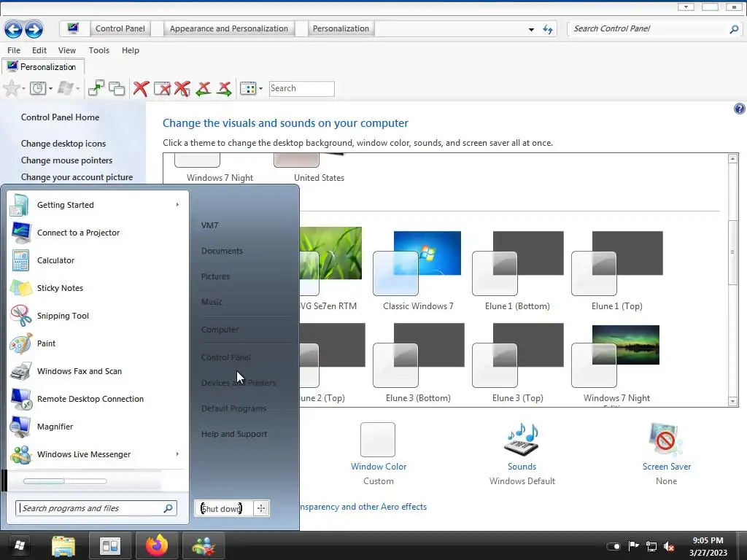Click the Sounds keyboard icon
747x560 pixels.
pyautogui.click(x=522, y=439)
